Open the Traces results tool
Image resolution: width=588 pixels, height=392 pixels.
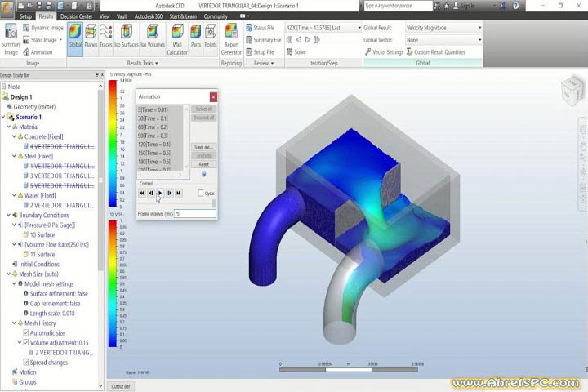pyautogui.click(x=105, y=36)
